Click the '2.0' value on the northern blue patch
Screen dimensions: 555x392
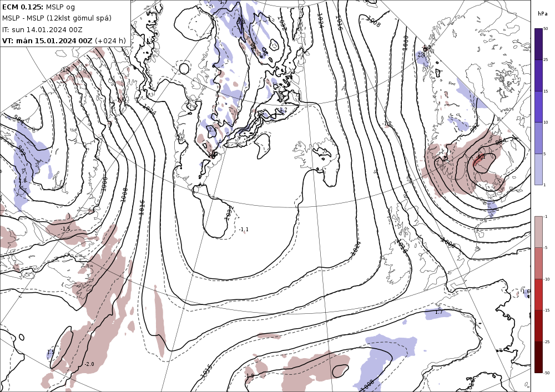[421, 55]
